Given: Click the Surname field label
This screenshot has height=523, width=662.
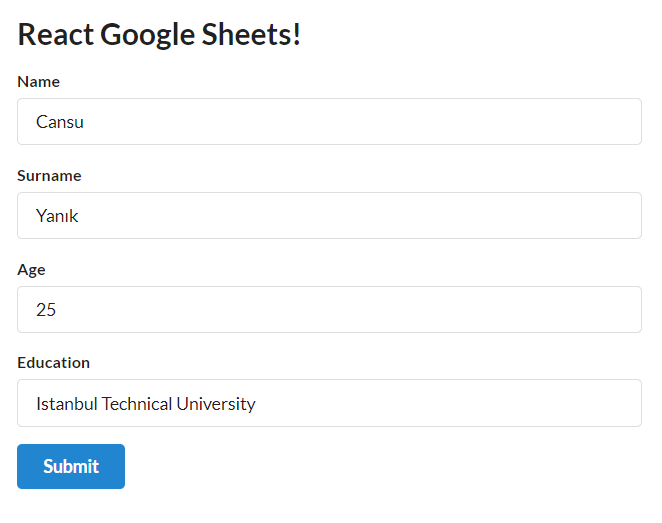Looking at the screenshot, I should pos(49,176).
